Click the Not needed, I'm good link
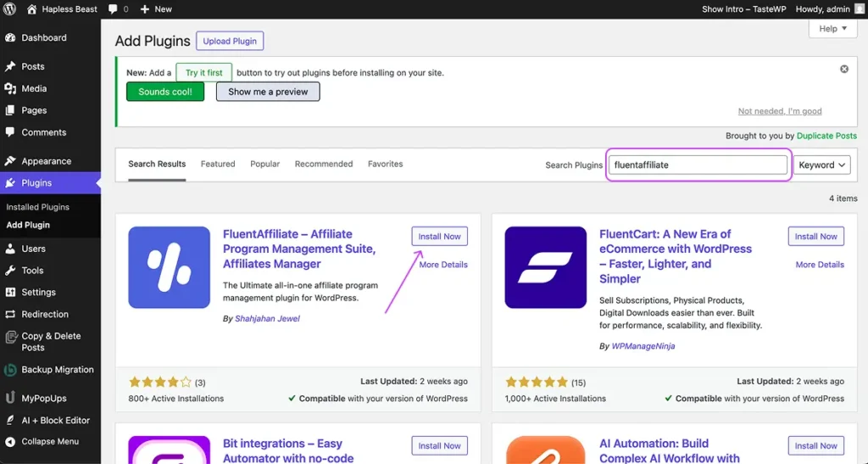 pos(780,111)
